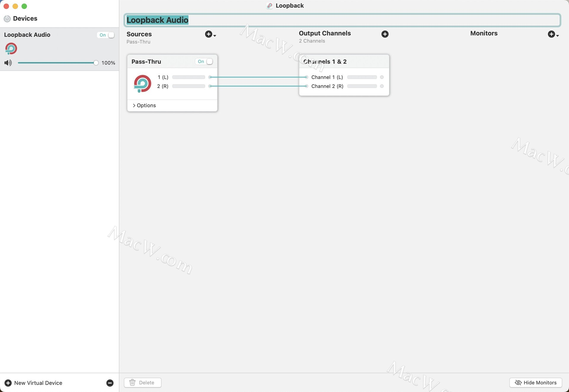The image size is (569, 392).
Task: Click the Pass-Thru 2 (R) level meter
Action: pos(188,86)
